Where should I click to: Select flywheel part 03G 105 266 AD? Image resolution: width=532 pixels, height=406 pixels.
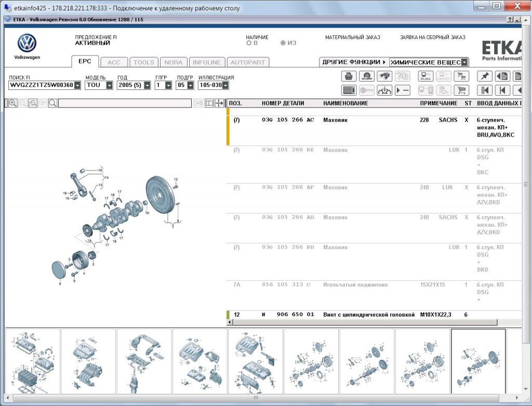374,228
